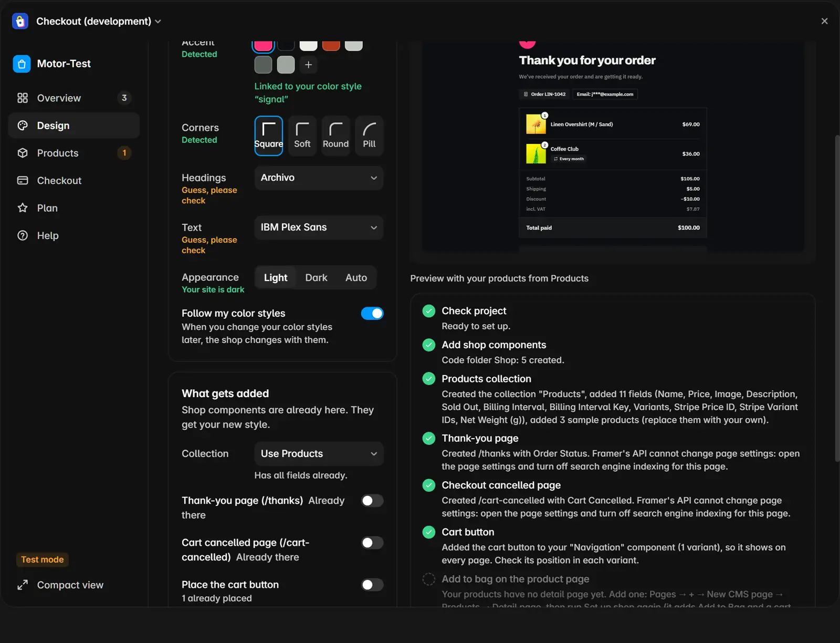Go to Products in sidebar
840x643 pixels.
[74, 153]
